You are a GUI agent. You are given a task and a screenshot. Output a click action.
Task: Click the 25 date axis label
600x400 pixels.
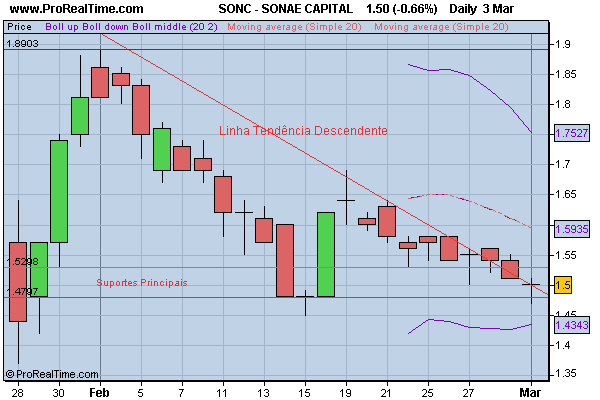[x=428, y=393]
